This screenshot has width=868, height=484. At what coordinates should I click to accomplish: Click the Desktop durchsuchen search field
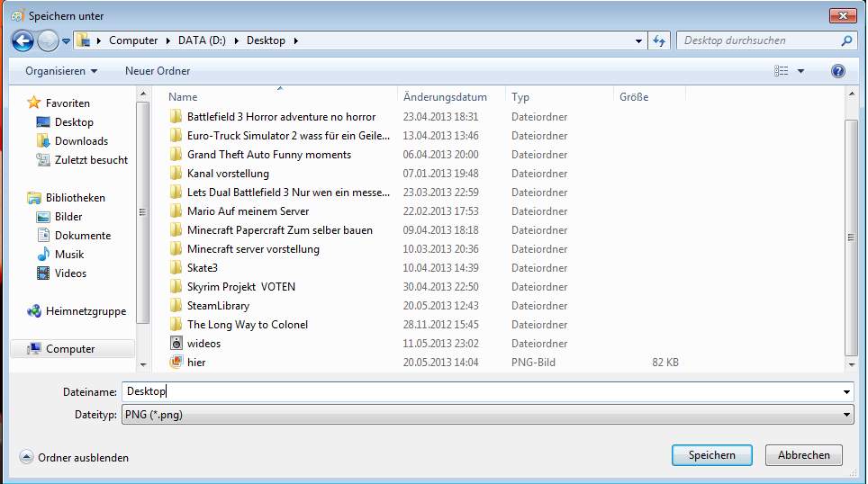(x=758, y=40)
